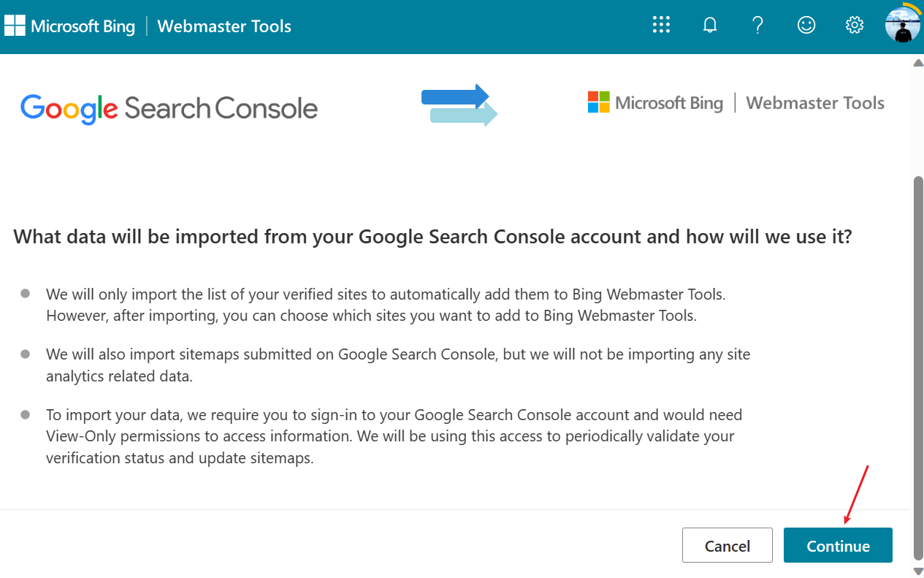Image resolution: width=924 pixels, height=578 pixels.
Task: Cancel the Google Search Console import
Action: point(727,546)
